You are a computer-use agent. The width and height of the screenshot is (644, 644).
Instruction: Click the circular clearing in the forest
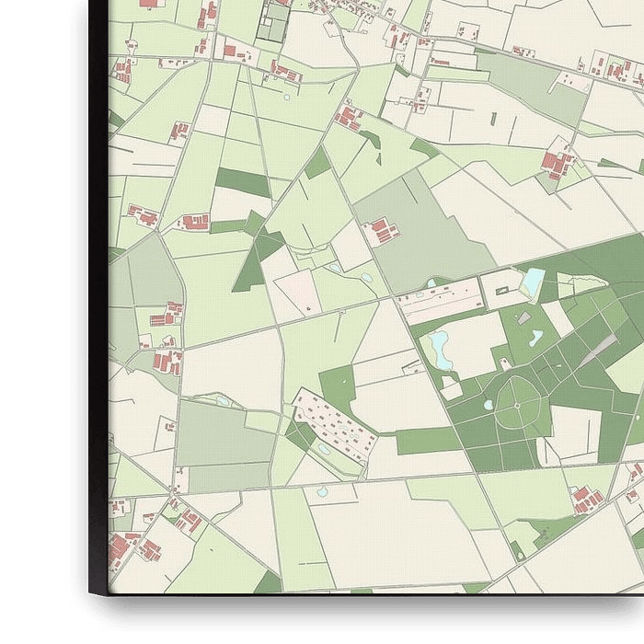pos(517,406)
